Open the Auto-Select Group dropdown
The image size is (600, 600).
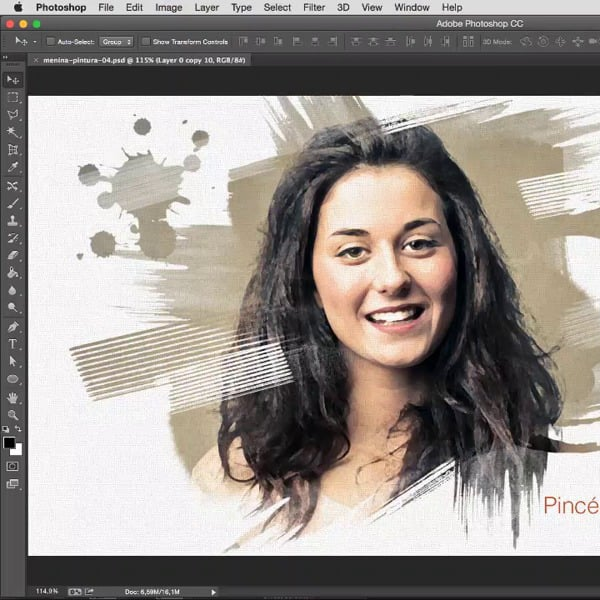[117, 42]
